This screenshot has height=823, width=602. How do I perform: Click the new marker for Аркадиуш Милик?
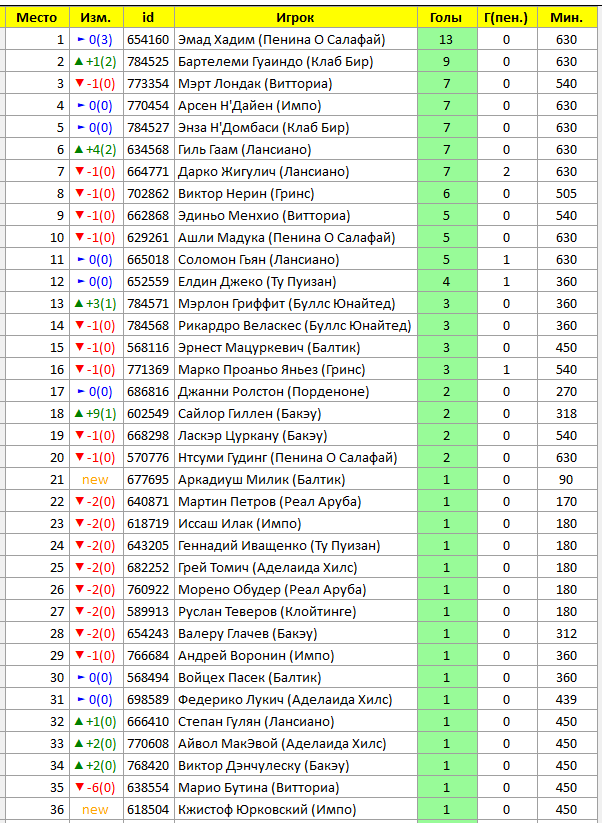coord(96,480)
